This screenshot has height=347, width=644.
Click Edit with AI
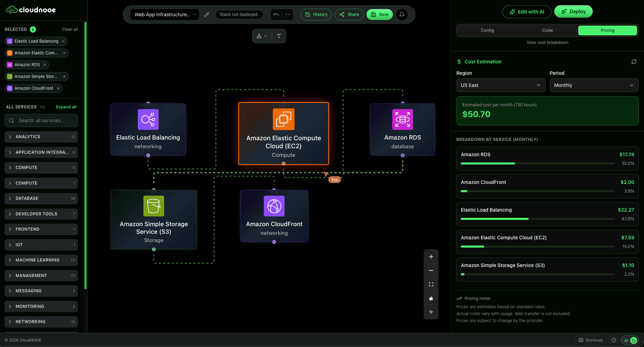[x=527, y=12]
